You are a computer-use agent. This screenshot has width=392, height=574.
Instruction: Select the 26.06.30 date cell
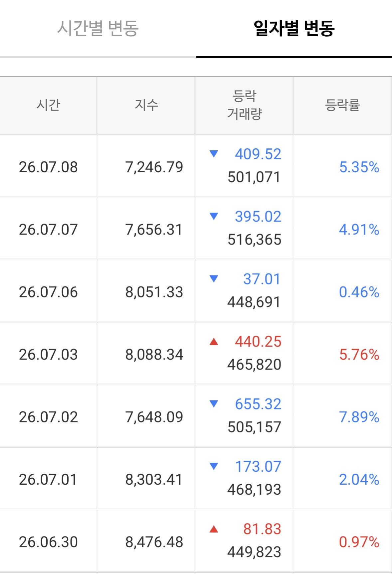[48, 542]
